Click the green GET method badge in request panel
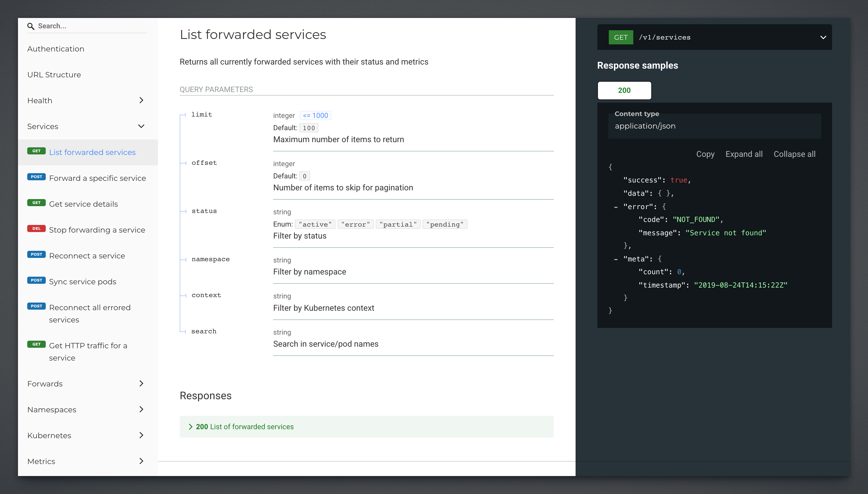 pyautogui.click(x=621, y=37)
